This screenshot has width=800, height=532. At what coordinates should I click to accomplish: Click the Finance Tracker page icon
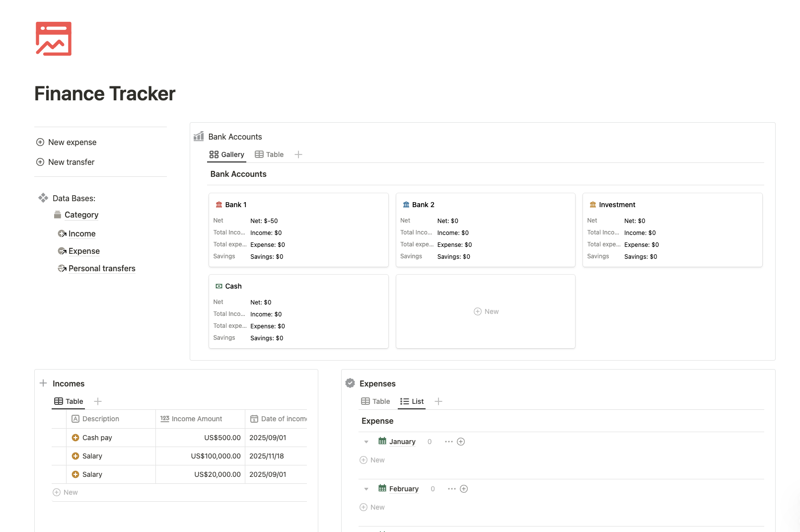(x=54, y=39)
